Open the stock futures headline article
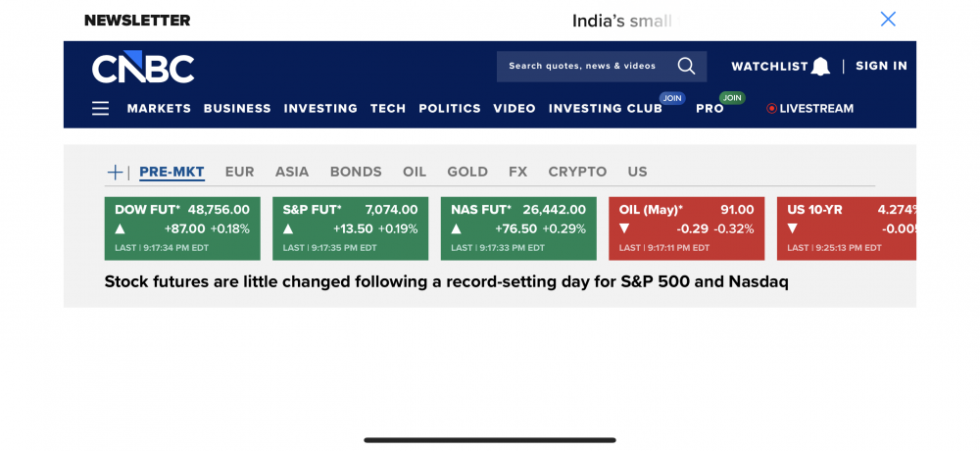Screen dimensions: 980x451 coord(446,282)
